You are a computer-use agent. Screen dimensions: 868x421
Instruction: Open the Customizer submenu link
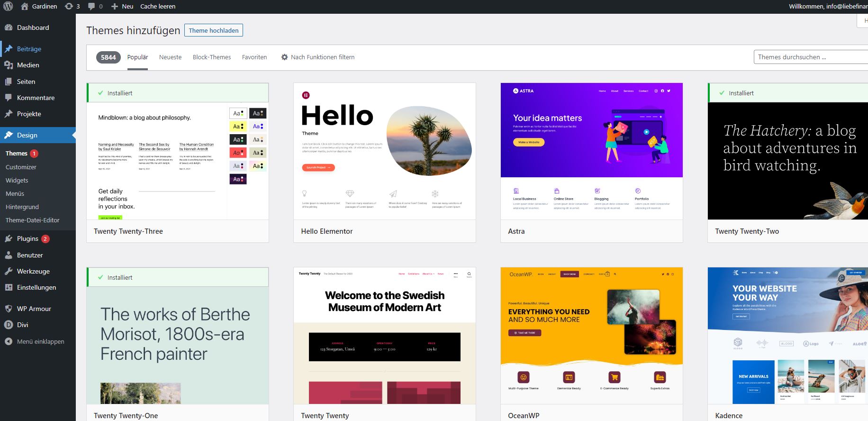point(21,167)
